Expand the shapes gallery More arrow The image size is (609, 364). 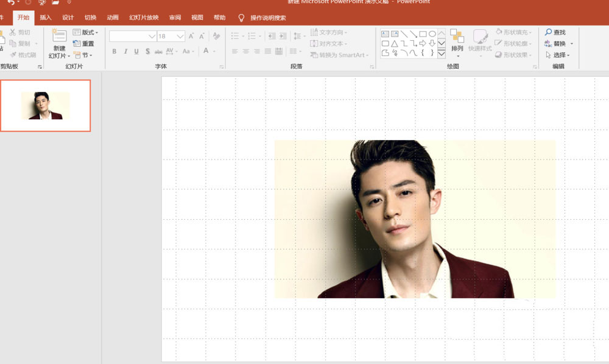442,54
